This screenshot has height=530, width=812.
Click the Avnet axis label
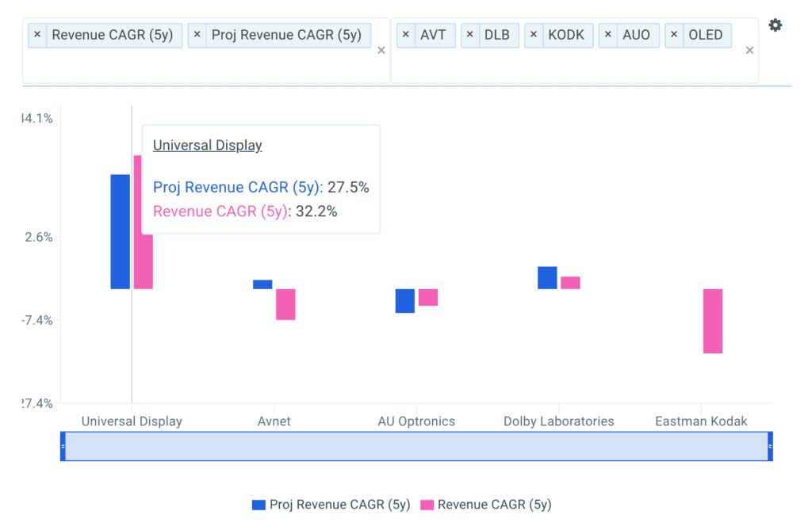point(274,421)
